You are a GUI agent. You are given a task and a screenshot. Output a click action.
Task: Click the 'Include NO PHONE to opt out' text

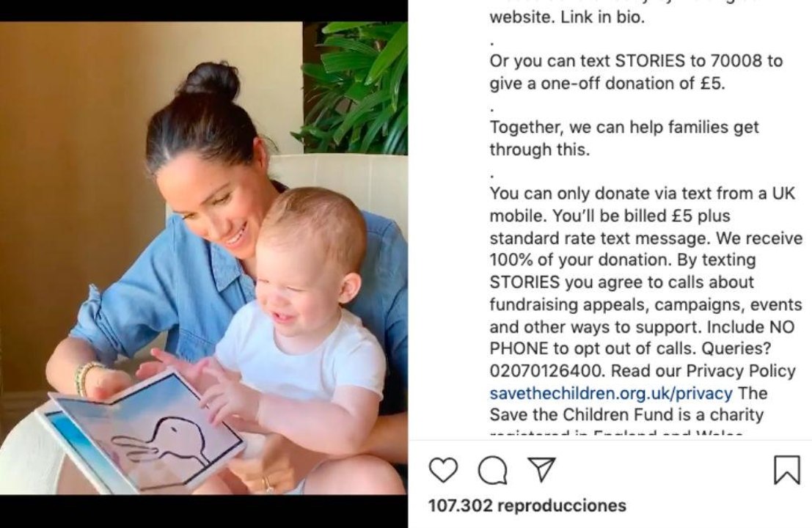pos(629,338)
